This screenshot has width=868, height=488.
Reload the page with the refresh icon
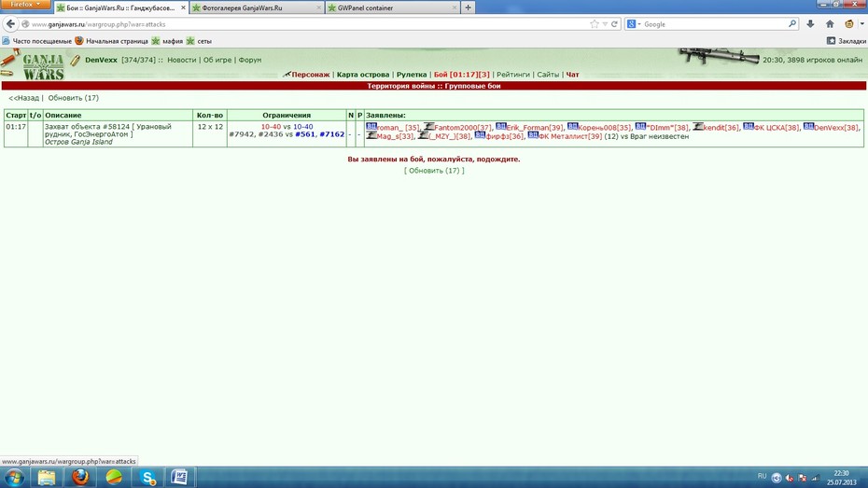pos(614,23)
